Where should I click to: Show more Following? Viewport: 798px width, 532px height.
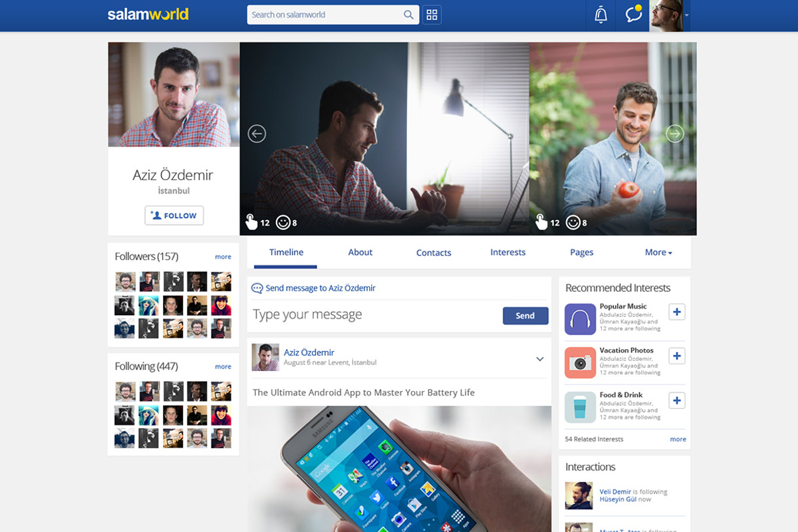pos(223,366)
